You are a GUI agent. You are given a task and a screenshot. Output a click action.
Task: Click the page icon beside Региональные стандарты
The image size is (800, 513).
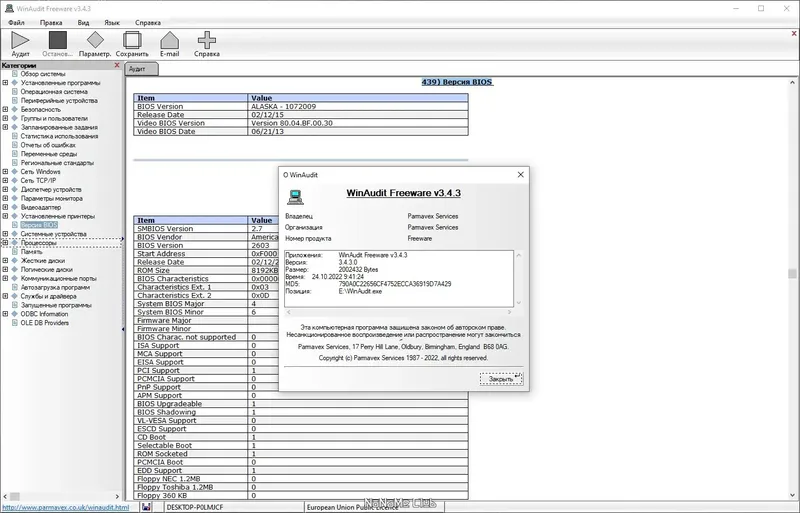[x=15, y=163]
